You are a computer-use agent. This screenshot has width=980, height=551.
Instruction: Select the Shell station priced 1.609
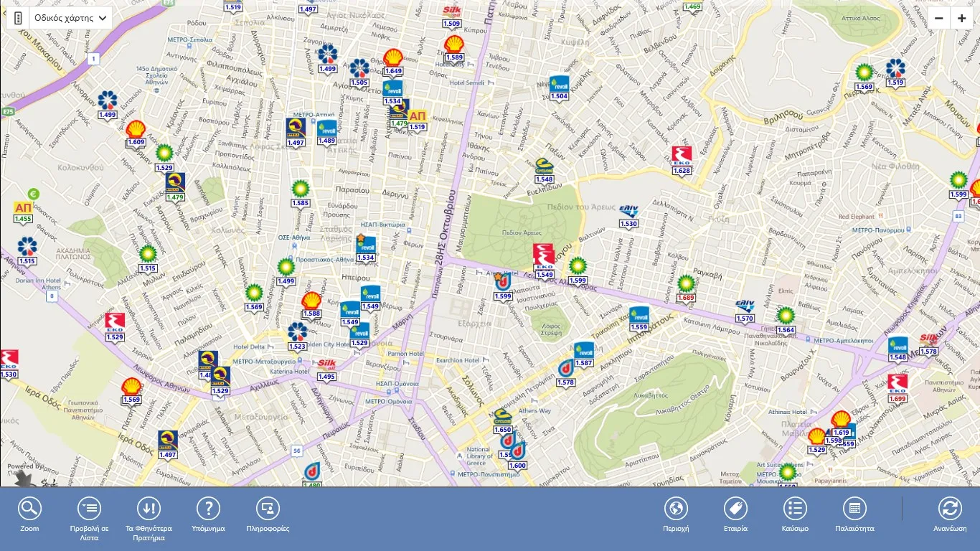pos(136,133)
